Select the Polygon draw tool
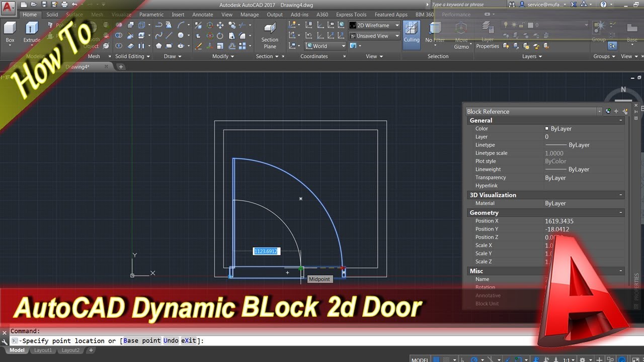This screenshot has width=644, height=362. click(x=158, y=46)
